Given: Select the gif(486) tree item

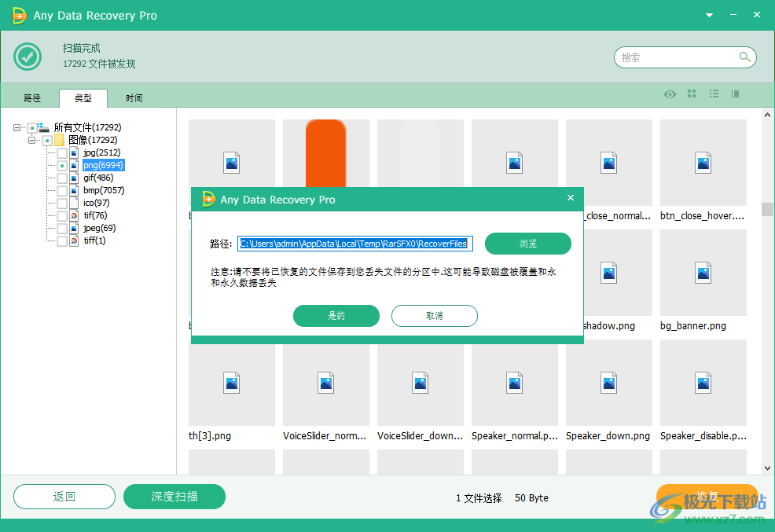Looking at the screenshot, I should [x=98, y=178].
